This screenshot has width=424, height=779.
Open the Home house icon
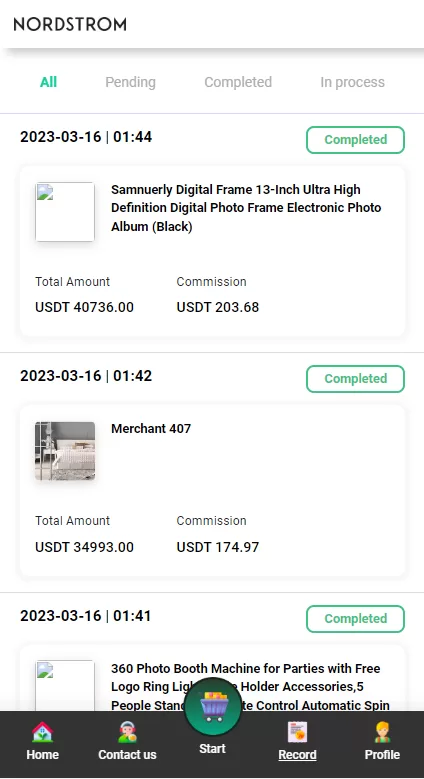tap(42, 732)
